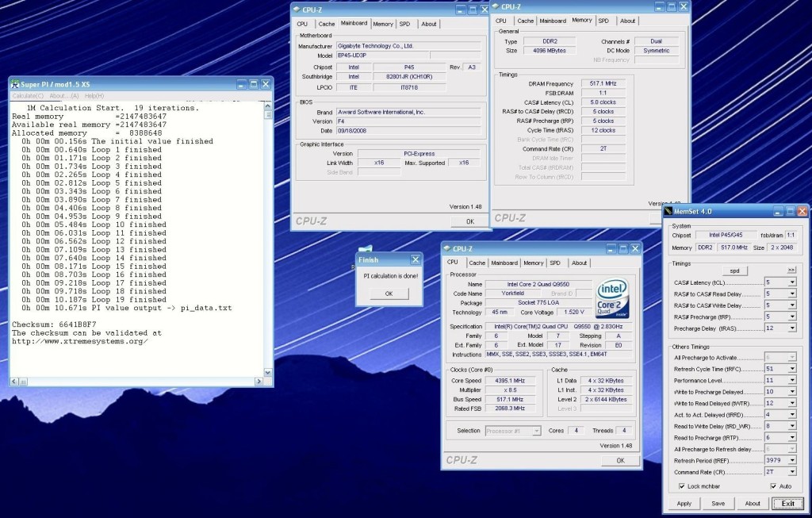Open the Precharge Delay (tRAS) dropdown
The image size is (812, 518).
[792, 328]
